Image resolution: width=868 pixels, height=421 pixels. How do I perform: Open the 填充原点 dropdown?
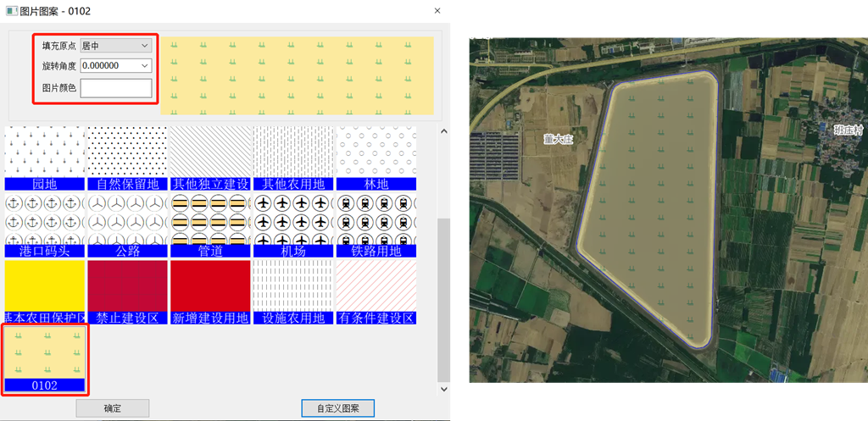pyautogui.click(x=115, y=46)
